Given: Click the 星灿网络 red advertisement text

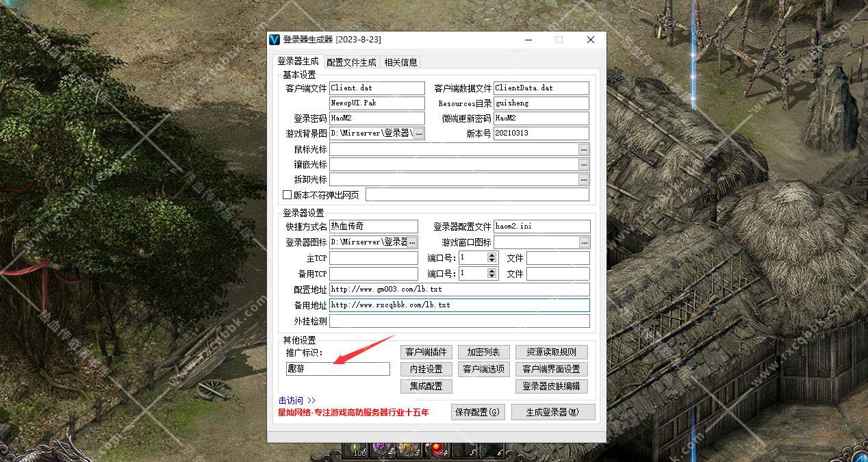Looking at the screenshot, I should click(353, 413).
